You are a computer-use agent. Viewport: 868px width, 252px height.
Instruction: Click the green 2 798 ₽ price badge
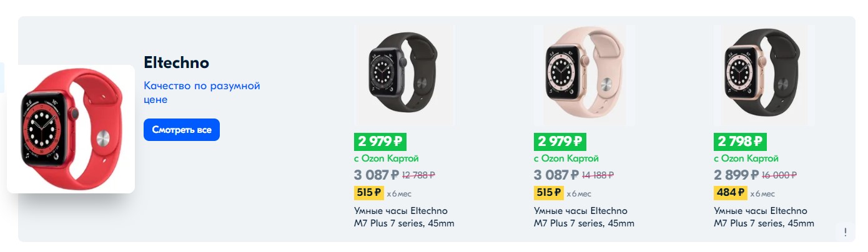pyautogui.click(x=739, y=142)
